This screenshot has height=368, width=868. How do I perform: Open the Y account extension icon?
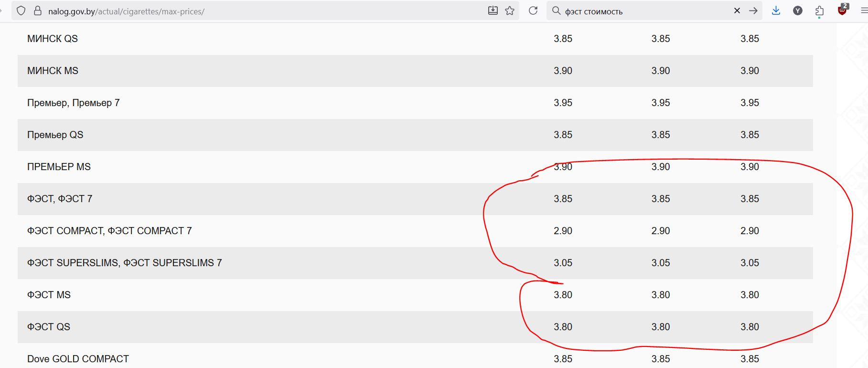point(798,11)
